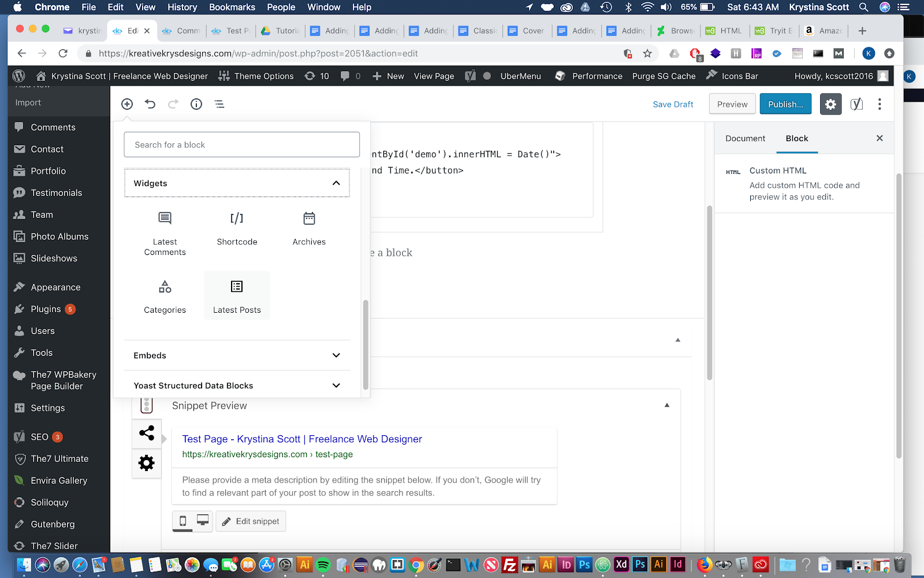Reload the page in Chrome
Viewport: 924px width, 578px height.
click(63, 53)
